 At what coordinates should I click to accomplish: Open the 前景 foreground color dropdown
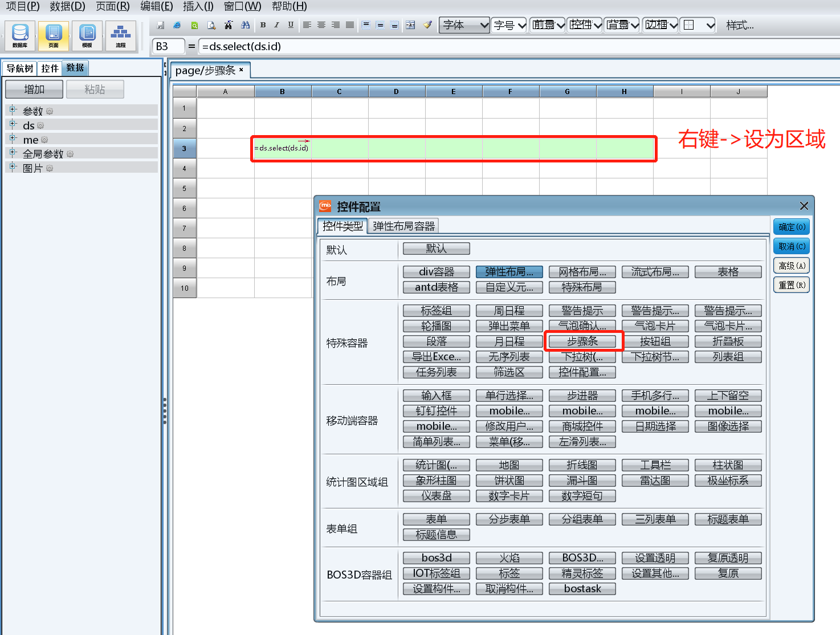pyautogui.click(x=548, y=25)
